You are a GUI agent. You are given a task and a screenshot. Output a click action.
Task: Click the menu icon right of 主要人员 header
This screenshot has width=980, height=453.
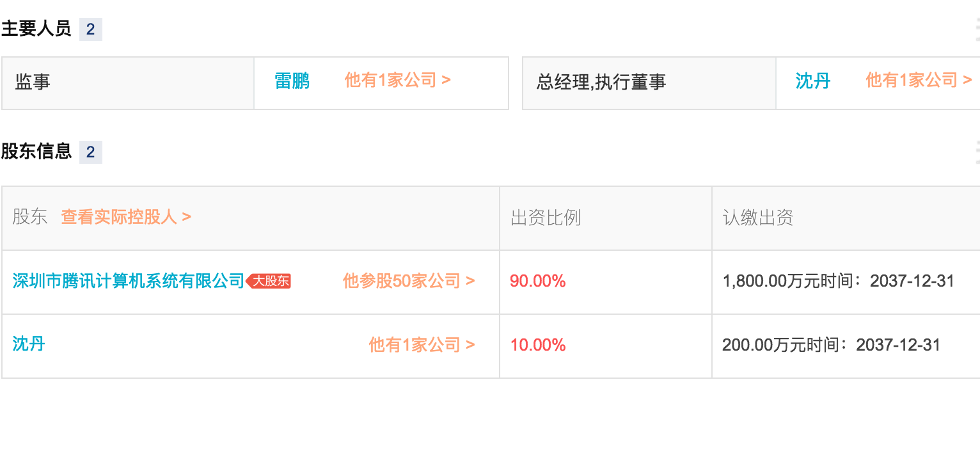pyautogui.click(x=977, y=29)
